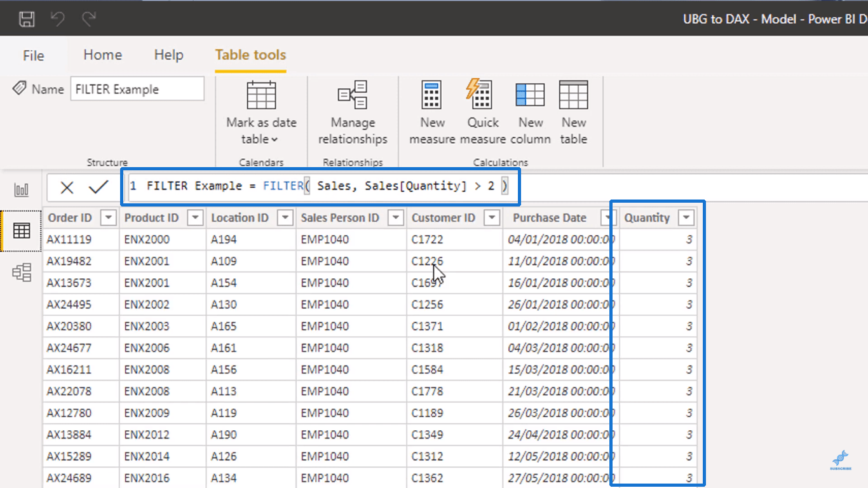Redo the last action
The image size is (868, 488).
[x=88, y=18]
